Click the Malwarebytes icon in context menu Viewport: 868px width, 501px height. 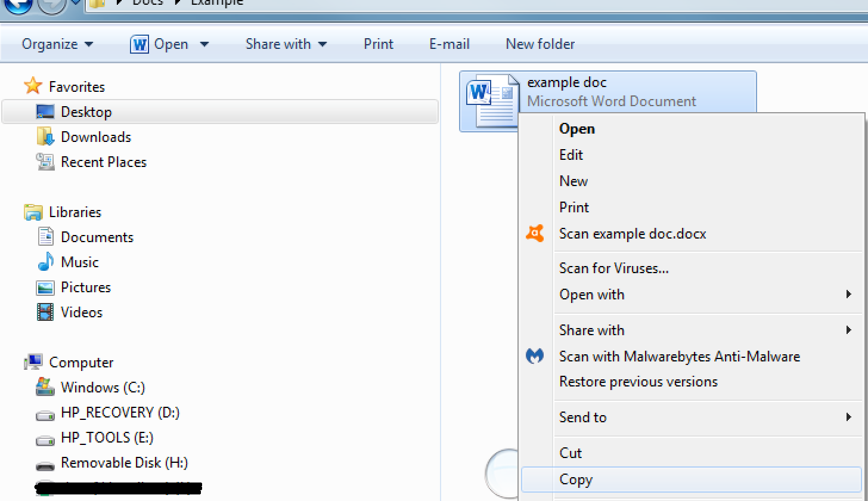535,356
